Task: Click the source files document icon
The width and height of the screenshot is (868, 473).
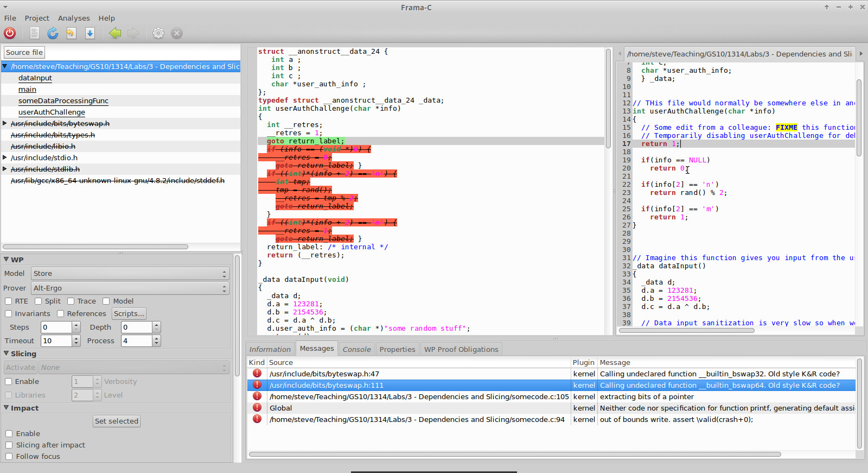Action: click(x=34, y=33)
